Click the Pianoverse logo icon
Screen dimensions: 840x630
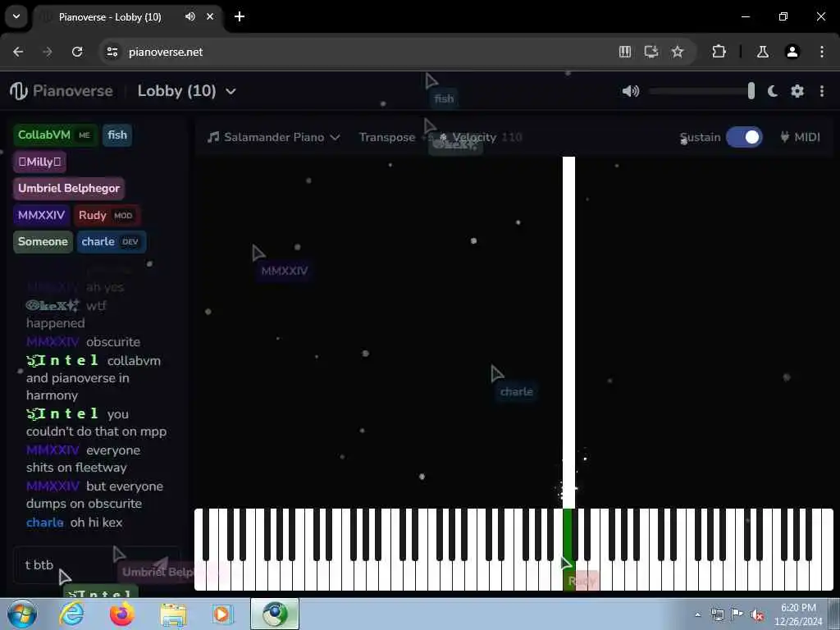pos(19,91)
